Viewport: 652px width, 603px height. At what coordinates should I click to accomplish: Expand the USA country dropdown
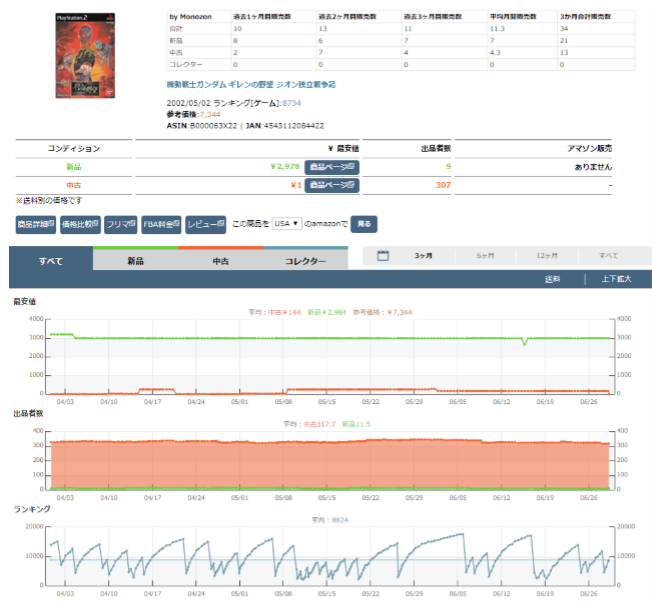[x=287, y=224]
